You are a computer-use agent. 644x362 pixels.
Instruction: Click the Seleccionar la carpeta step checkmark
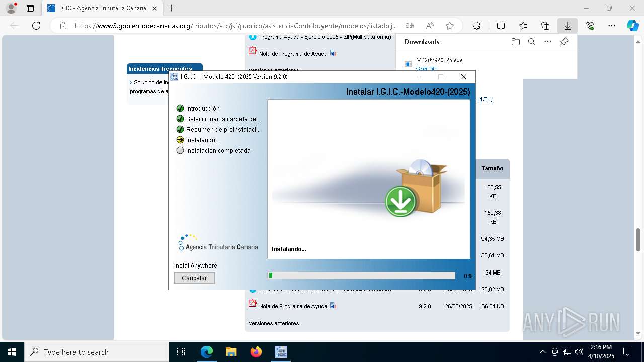180,119
